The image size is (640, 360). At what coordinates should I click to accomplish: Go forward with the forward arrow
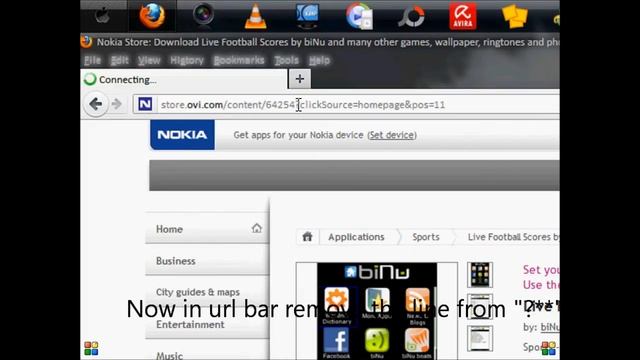tap(117, 104)
